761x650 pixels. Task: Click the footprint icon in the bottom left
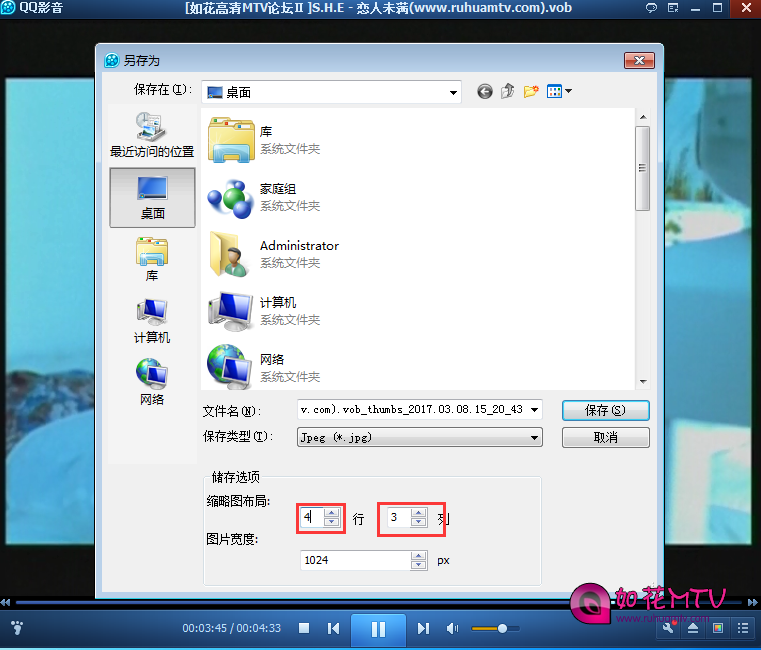pyautogui.click(x=16, y=628)
